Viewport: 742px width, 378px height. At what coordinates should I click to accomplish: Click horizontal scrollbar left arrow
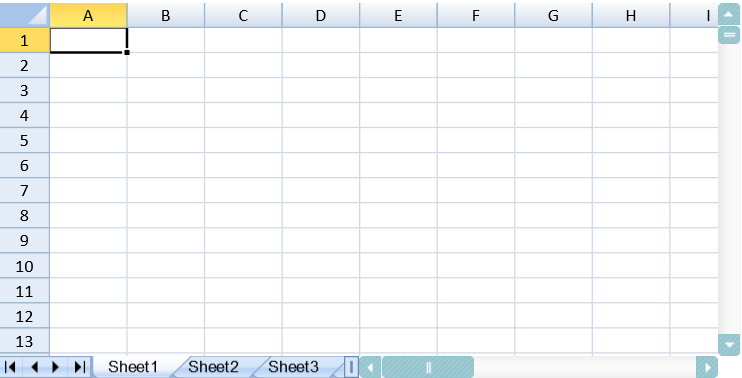point(371,367)
